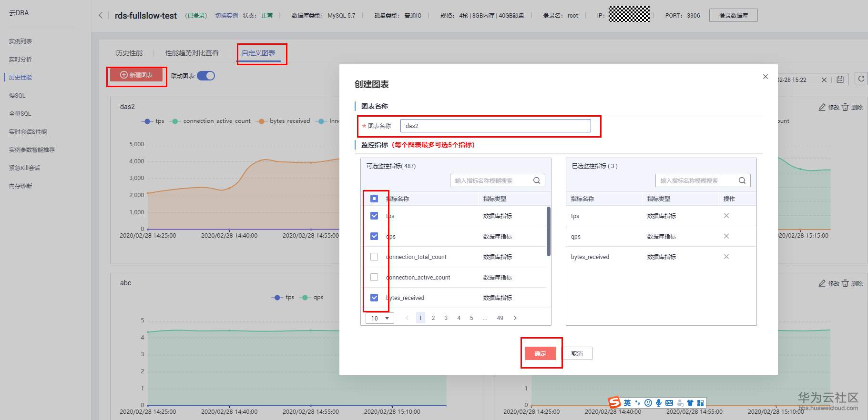Viewport: 868px width, 420px height.
Task: Toggle bytes_received series in das2 chart legend
Action: (284, 121)
